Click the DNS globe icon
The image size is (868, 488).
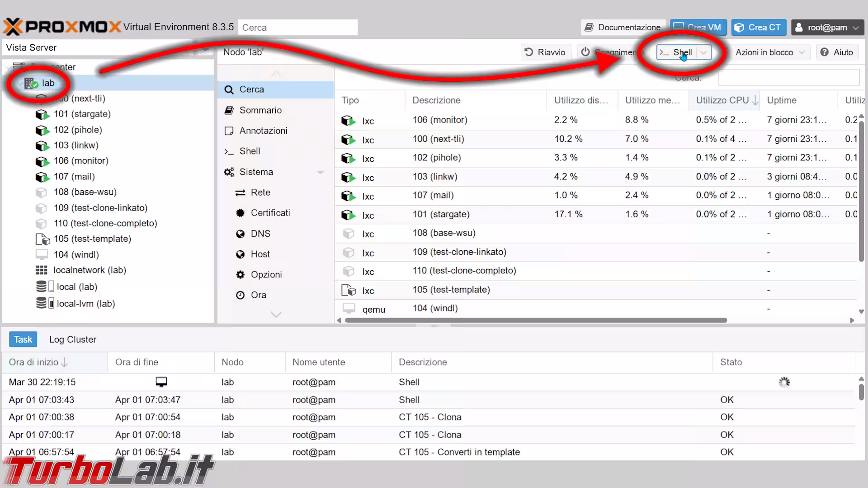tap(240, 234)
